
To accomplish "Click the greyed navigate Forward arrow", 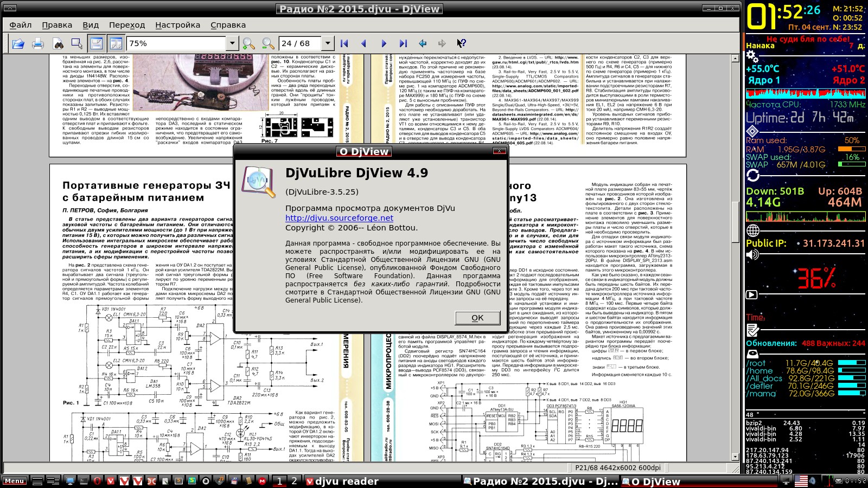I will click(442, 43).
